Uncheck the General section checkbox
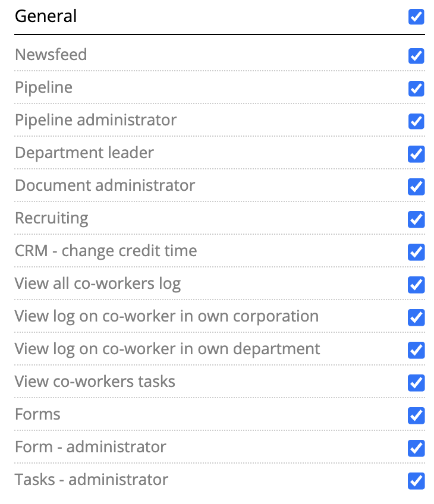The height and width of the screenshot is (504, 434). click(416, 17)
